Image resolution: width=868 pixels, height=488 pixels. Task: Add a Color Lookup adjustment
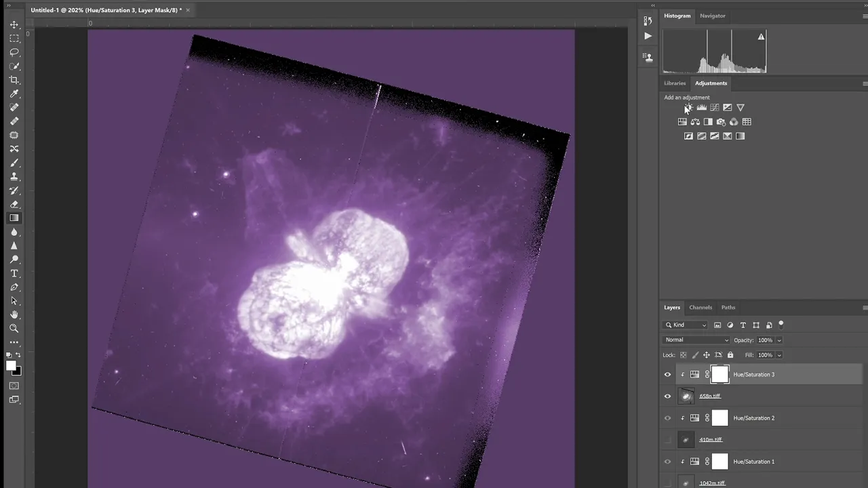coord(747,121)
